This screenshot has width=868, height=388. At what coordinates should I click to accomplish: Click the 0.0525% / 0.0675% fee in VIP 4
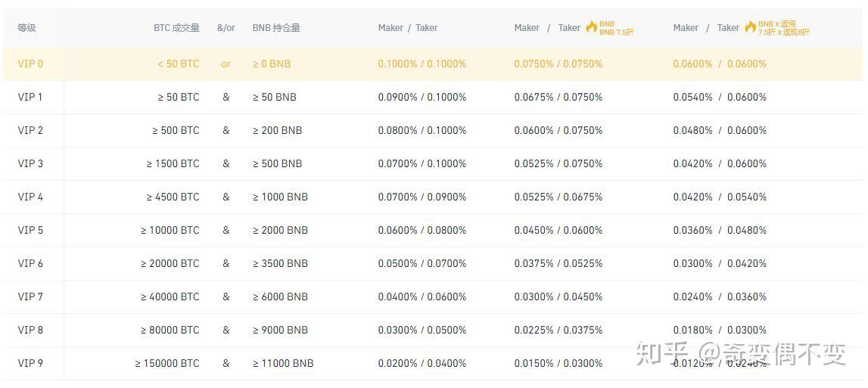pos(558,197)
